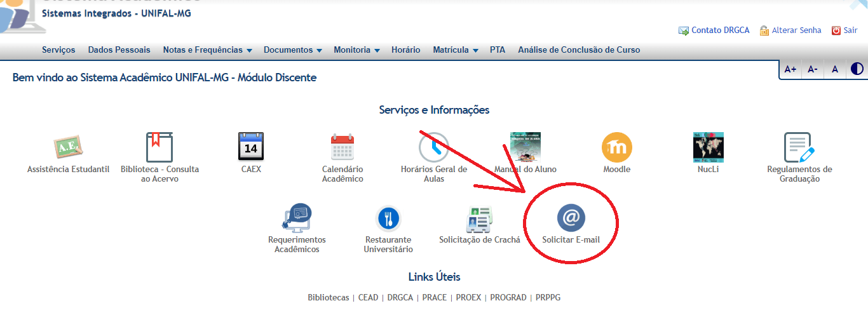The image size is (868, 322).
Task: Click the Sair logout link text
Action: pyautogui.click(x=850, y=30)
